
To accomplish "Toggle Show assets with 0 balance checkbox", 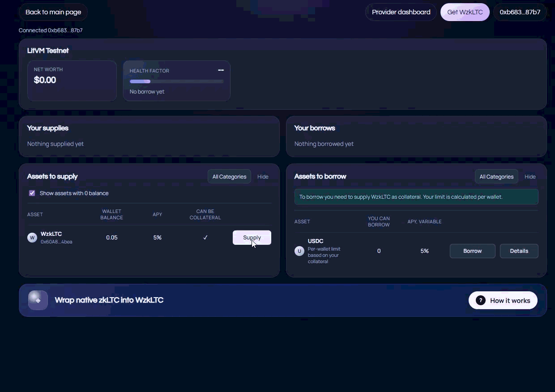I will 32,193.
